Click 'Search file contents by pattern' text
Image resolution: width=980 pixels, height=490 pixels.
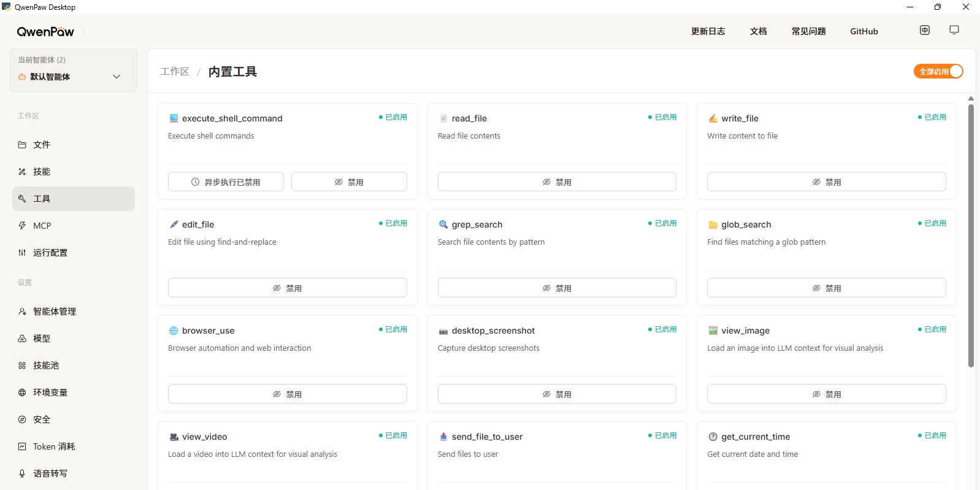[x=491, y=242]
